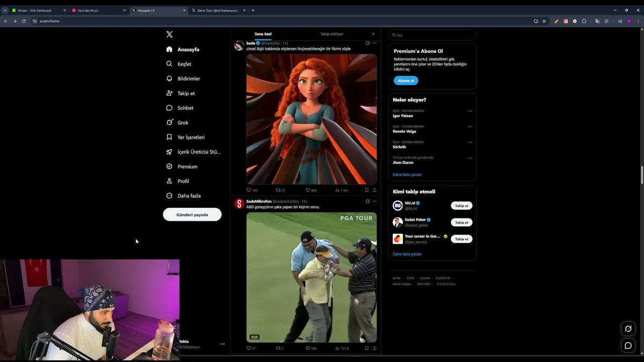Open more options on the bade post
This screenshot has height=362, width=644.
click(x=374, y=43)
